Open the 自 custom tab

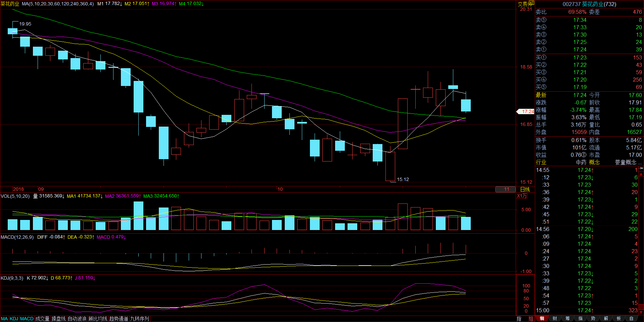point(631,319)
